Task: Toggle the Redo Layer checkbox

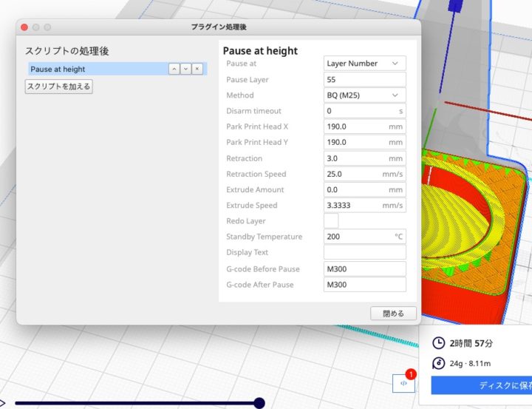Action: click(x=331, y=220)
